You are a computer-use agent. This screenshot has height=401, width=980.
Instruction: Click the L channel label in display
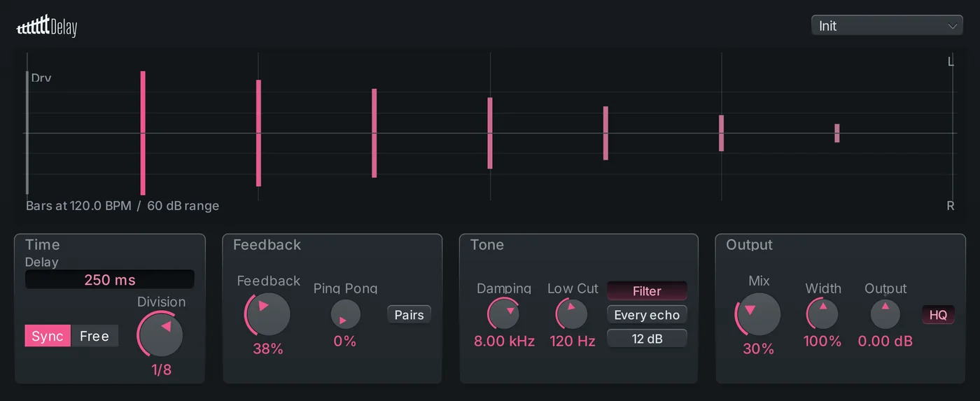pos(951,62)
